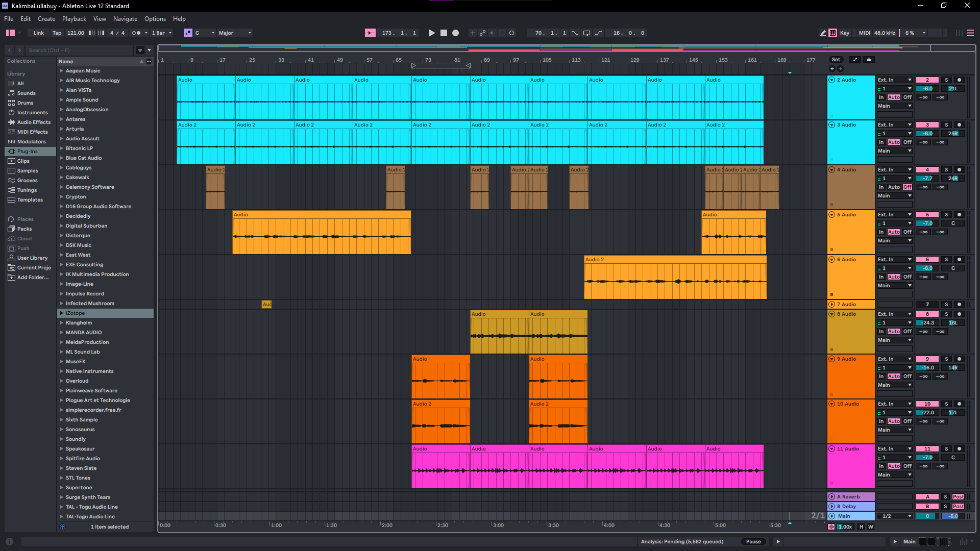Solo the 5 Audio track
980x551 pixels.
coord(946,215)
